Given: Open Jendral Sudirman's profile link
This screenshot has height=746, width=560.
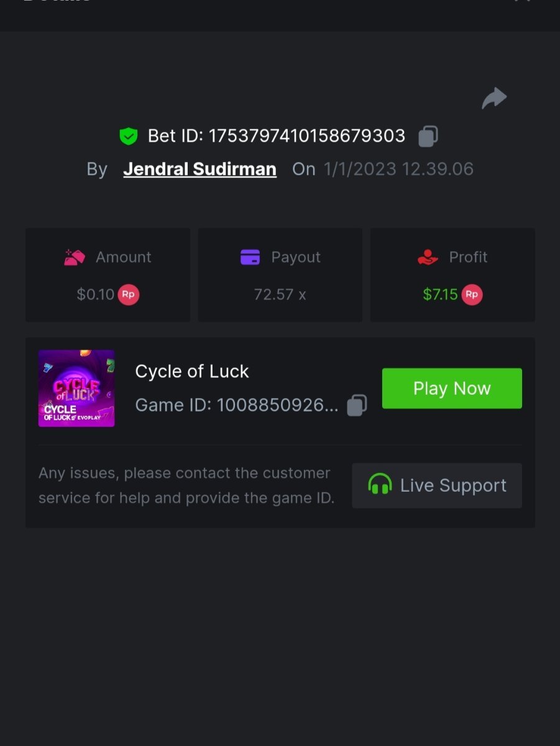Looking at the screenshot, I should click(x=200, y=169).
